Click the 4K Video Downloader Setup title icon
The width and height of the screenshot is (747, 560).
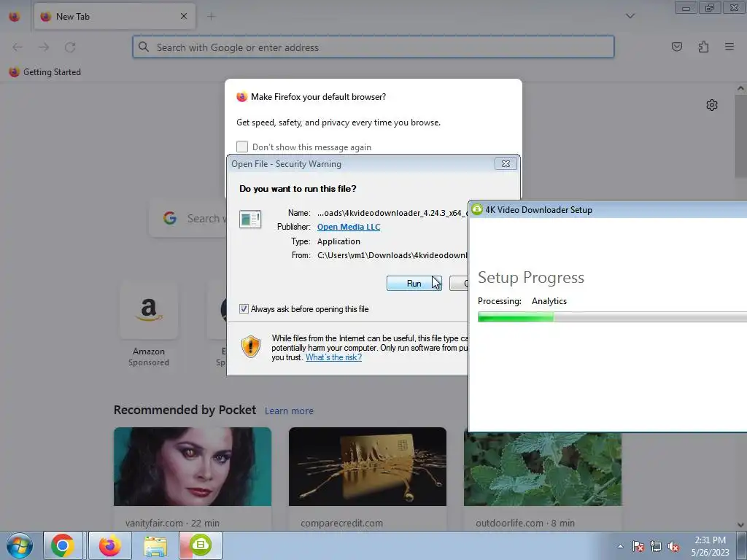[x=477, y=209]
